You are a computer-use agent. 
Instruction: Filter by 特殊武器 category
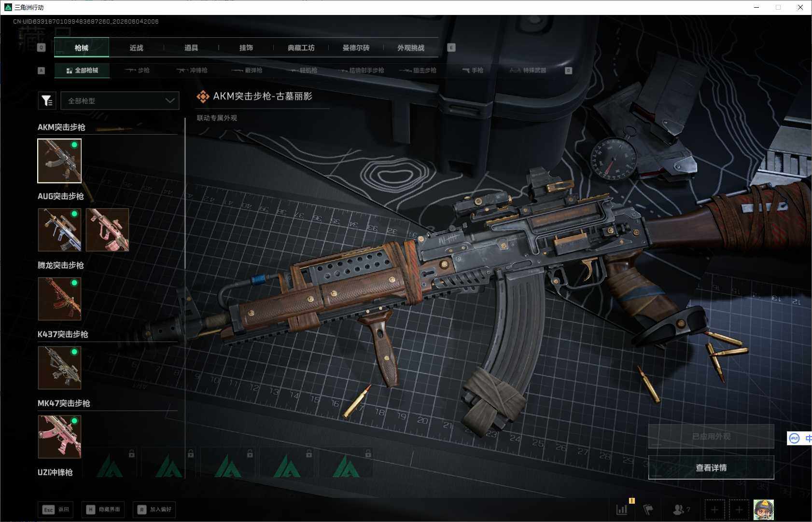point(528,70)
